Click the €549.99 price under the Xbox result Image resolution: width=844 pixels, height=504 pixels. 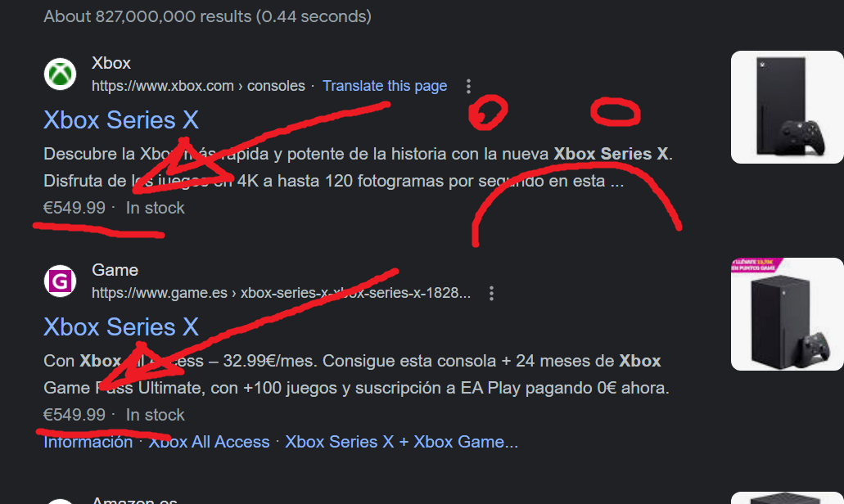coord(74,208)
